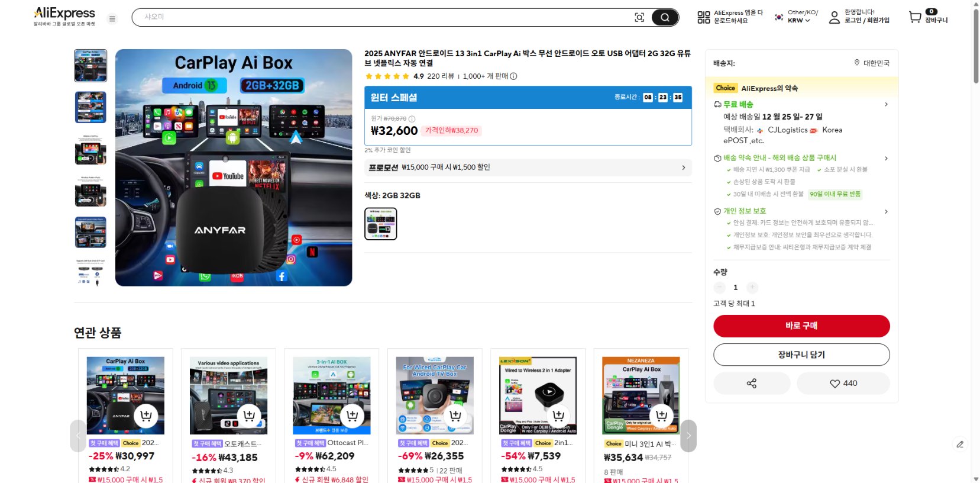Open the hamburger category menu
The image size is (980, 483).
click(x=112, y=18)
